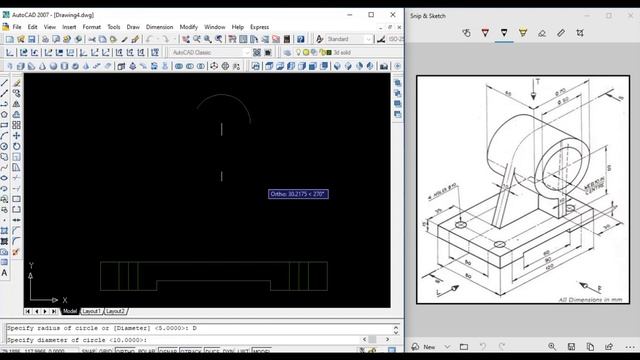Click the Copy button in Snip & Sketch
The height and width of the screenshot is (360, 640).
(590, 347)
